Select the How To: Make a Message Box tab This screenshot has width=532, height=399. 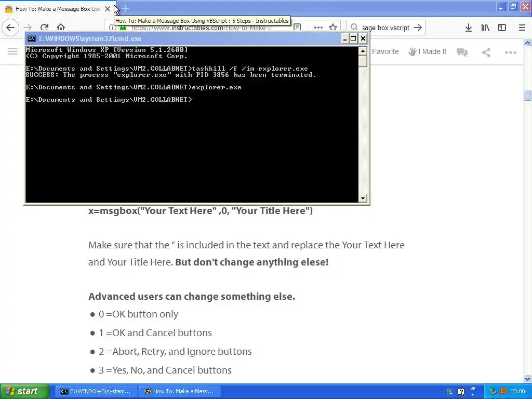click(58, 9)
